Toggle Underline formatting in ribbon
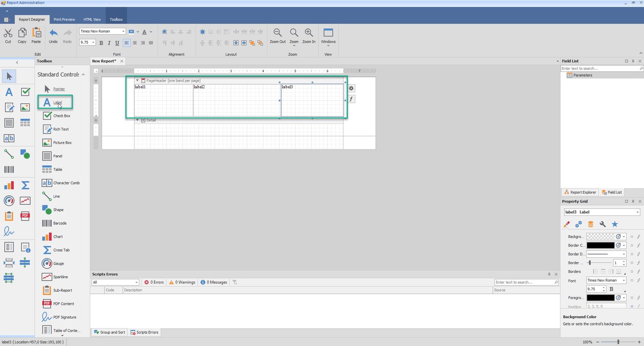Viewport: 644px width, 346px height. pyautogui.click(x=117, y=43)
